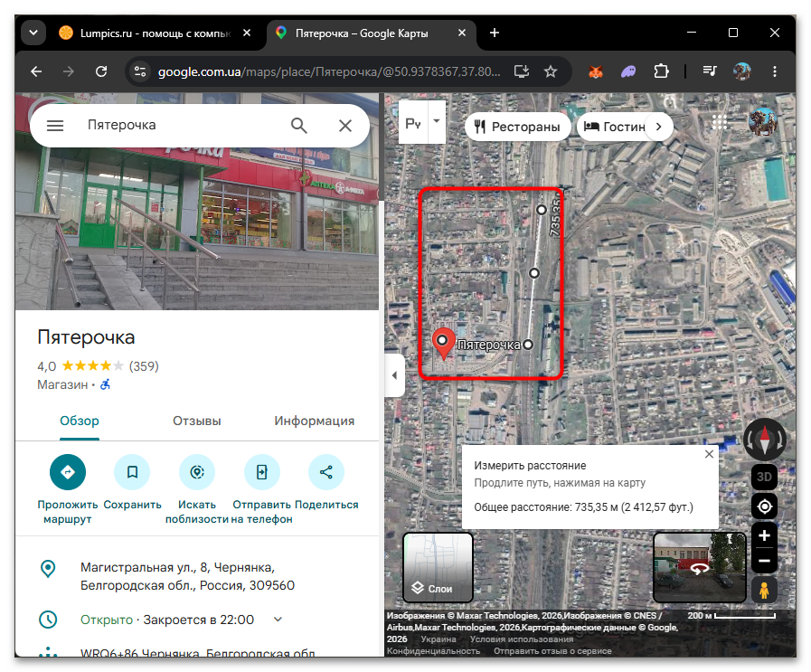This screenshot has width=811, height=672.
Task: Show more category chips with right chevron
Action: [658, 127]
